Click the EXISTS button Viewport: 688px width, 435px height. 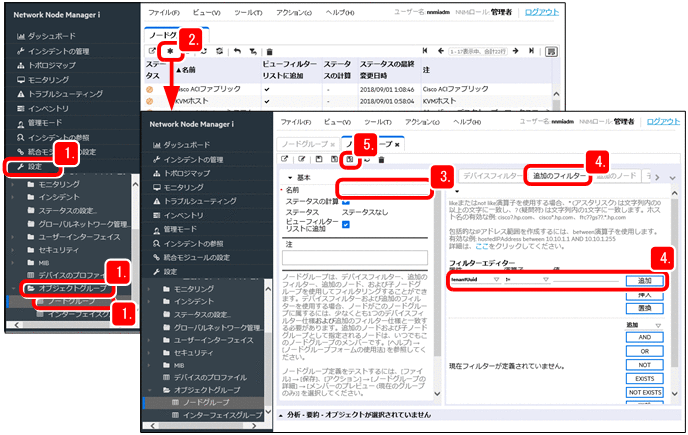[645, 378]
